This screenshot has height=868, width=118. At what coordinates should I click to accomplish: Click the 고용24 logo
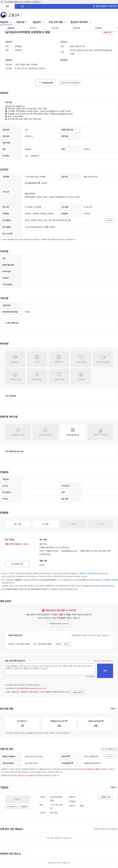tap(10, 15)
